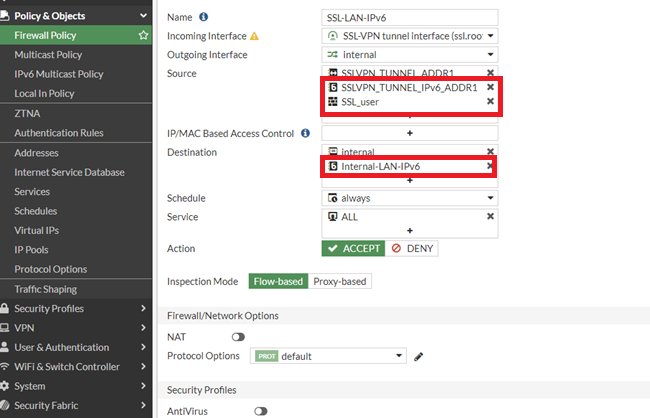Go to Virtual IPs in sidebar

pyautogui.click(x=36, y=230)
